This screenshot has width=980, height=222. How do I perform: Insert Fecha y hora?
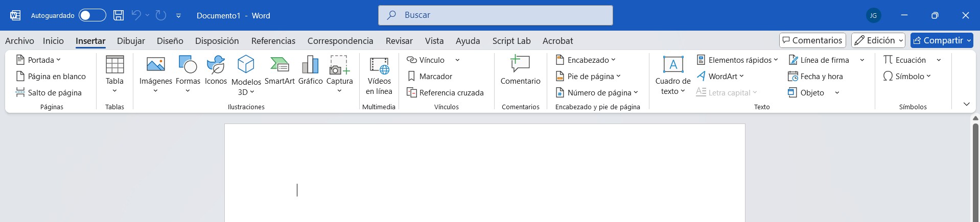815,77
